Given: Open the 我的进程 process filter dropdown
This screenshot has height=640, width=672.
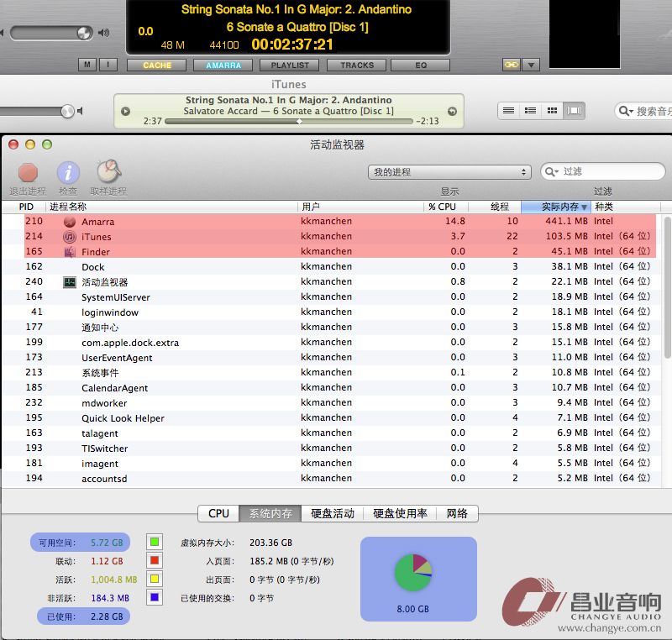Looking at the screenshot, I should pyautogui.click(x=449, y=172).
